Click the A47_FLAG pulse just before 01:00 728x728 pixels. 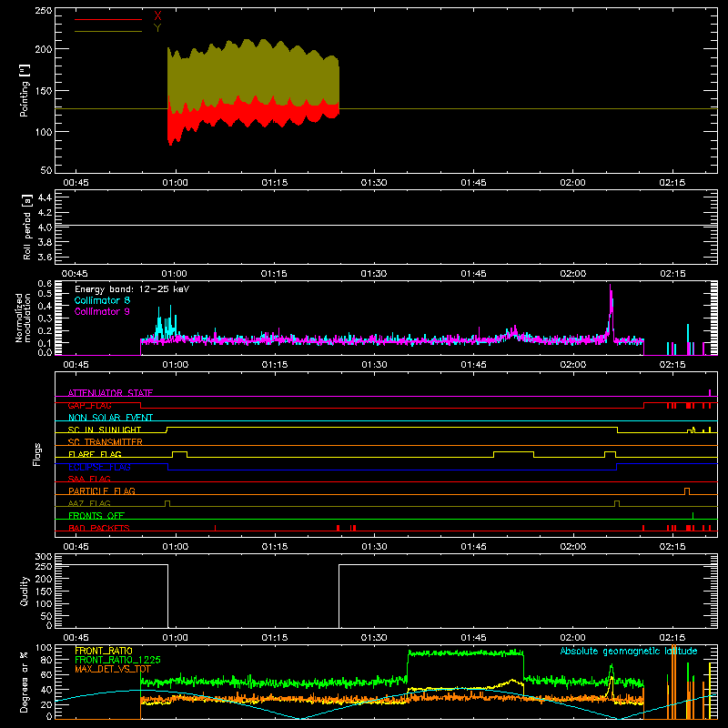[x=167, y=503]
